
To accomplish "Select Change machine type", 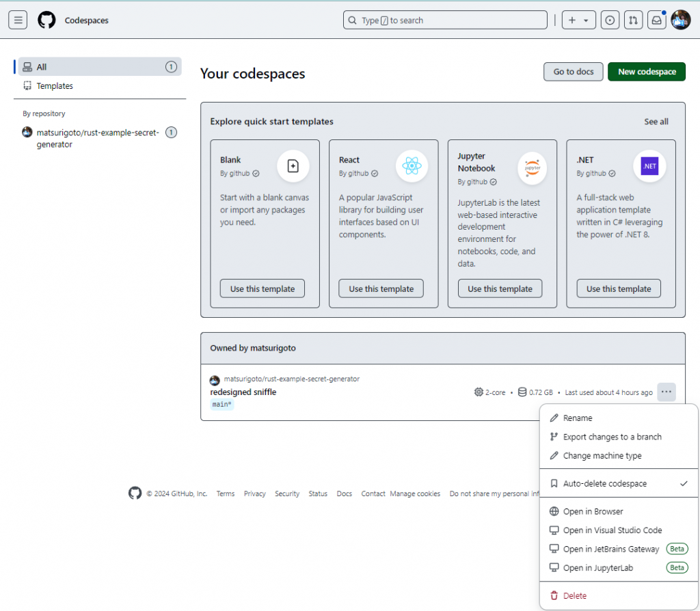I will 619,455.
